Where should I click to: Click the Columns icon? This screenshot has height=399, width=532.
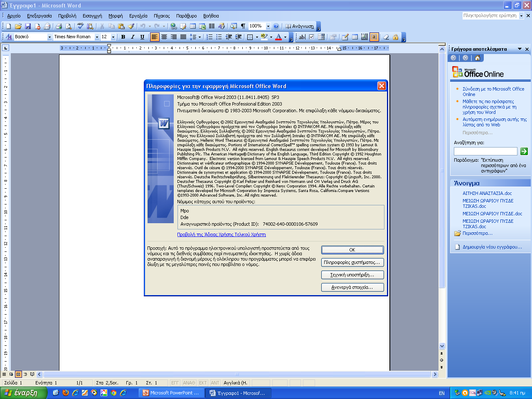(x=212, y=26)
